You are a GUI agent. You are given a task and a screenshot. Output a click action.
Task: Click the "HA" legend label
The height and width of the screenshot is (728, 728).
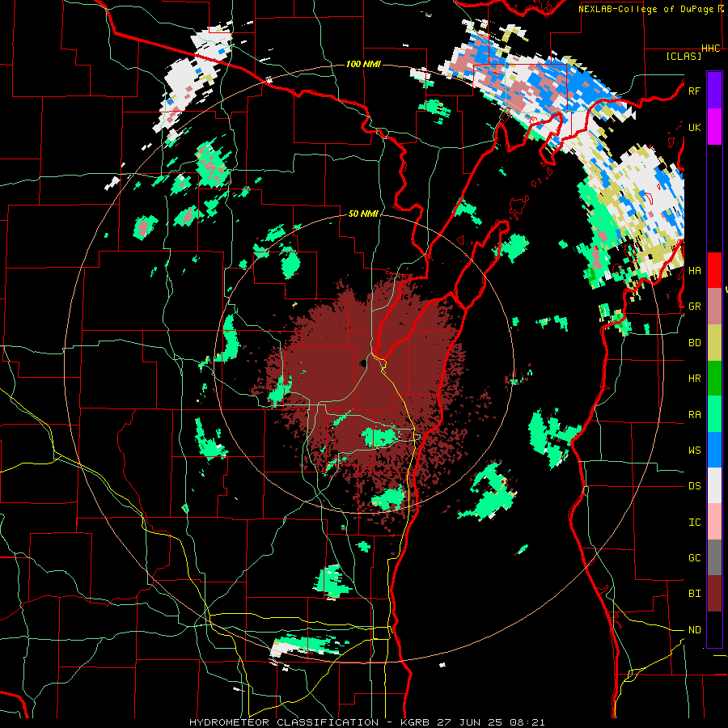tap(694, 271)
